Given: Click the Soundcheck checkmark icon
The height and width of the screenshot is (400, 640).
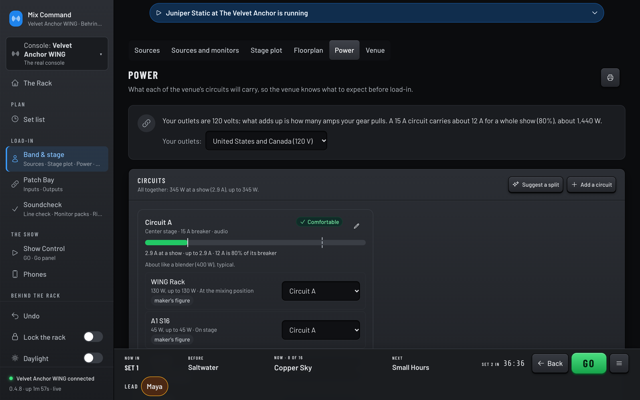Looking at the screenshot, I should (x=15, y=209).
